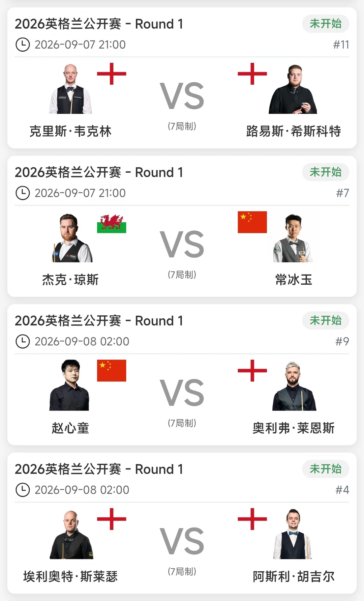Screen dimensions: 364x601
Task: Open match #9 title 2026英格兰公开赛 Round 1
Action: [x=99, y=321]
